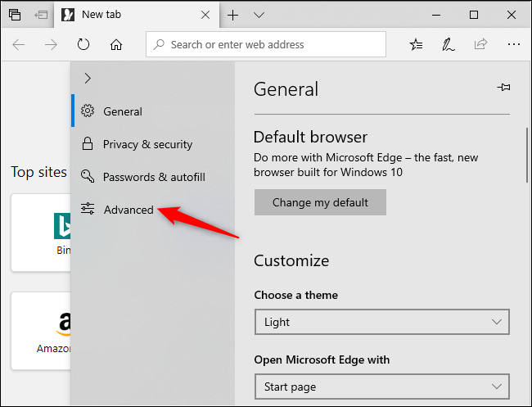
Task: Click the Change my default button
Action: pyautogui.click(x=320, y=202)
